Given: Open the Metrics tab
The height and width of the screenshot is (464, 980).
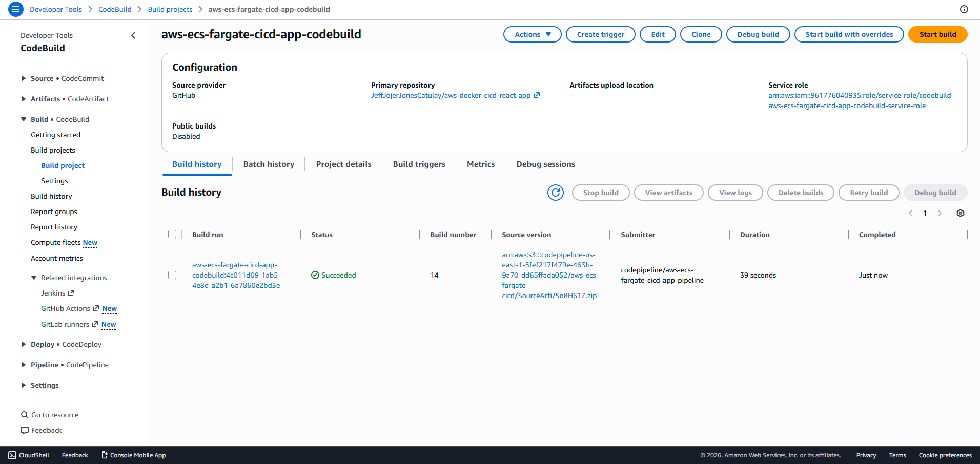Looking at the screenshot, I should 481,164.
